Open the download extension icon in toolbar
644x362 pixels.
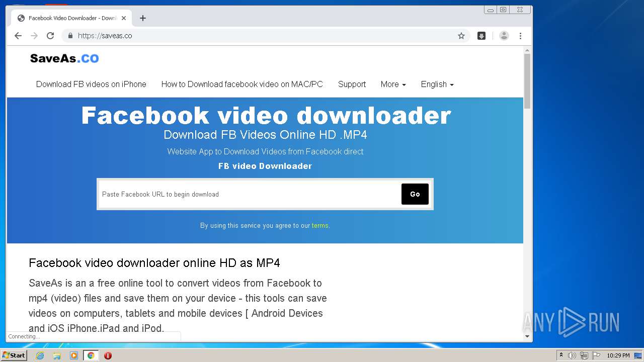481,36
